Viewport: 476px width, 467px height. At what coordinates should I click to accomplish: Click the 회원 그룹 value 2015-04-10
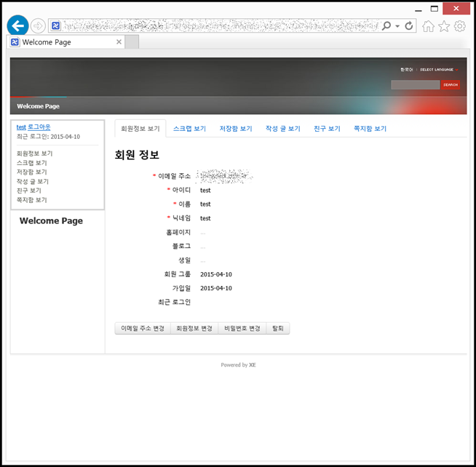click(216, 274)
